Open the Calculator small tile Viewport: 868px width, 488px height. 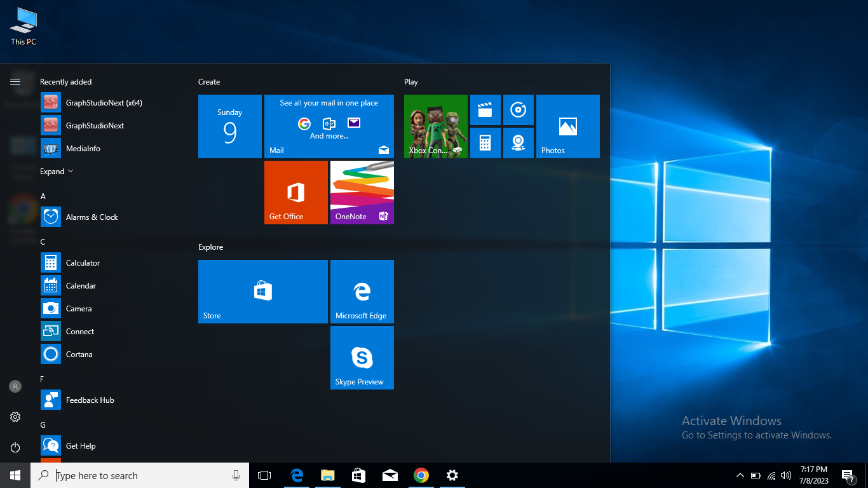[485, 143]
